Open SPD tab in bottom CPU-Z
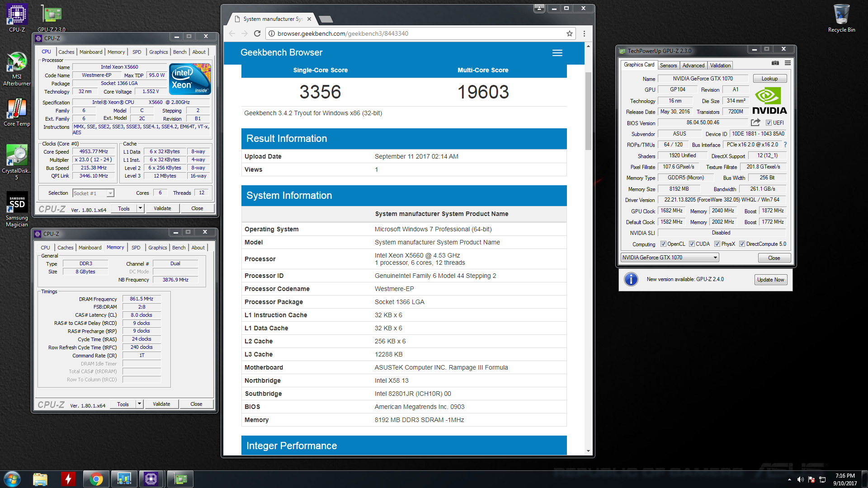 coord(136,248)
